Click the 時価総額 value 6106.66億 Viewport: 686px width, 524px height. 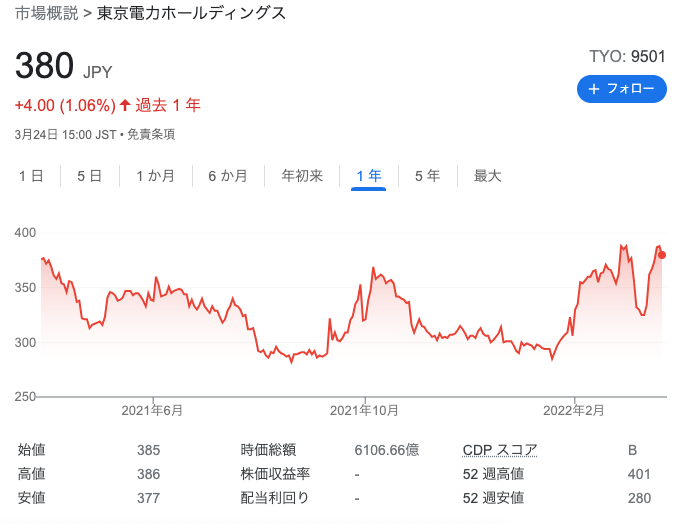point(387,450)
